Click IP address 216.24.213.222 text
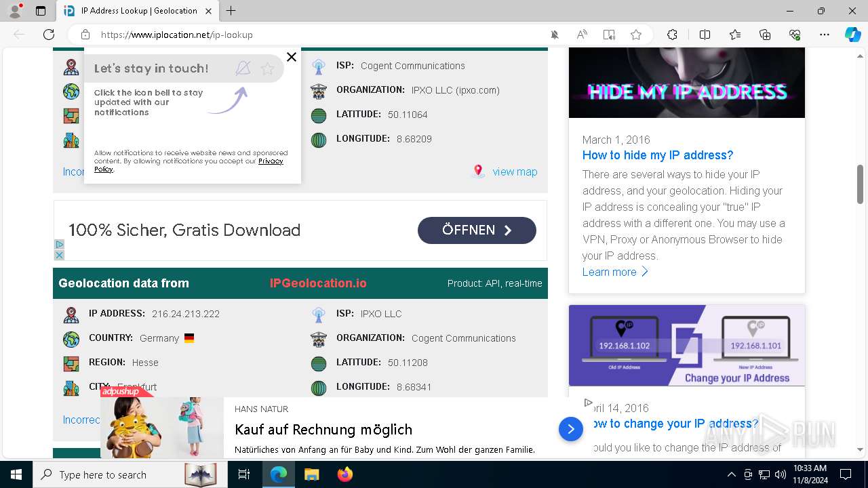The image size is (868, 488). click(x=186, y=314)
